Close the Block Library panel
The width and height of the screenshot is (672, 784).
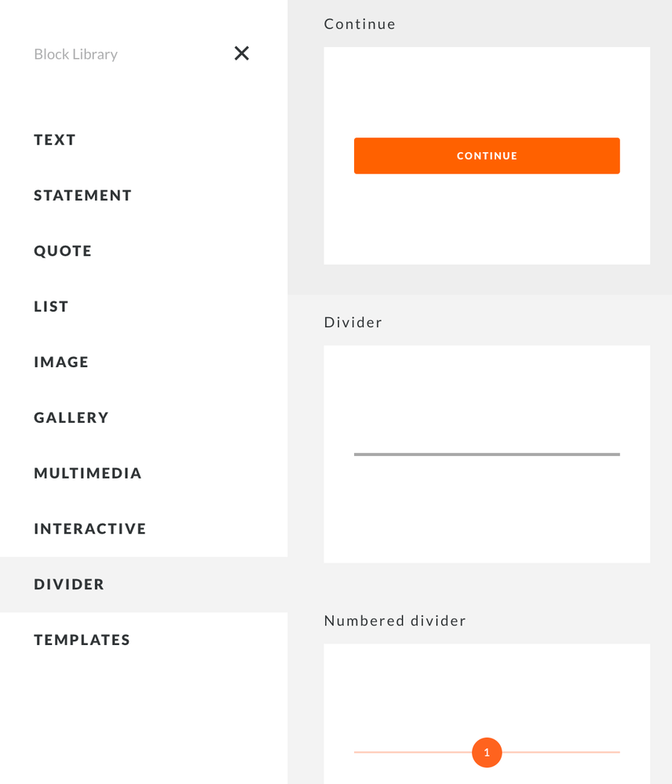(242, 53)
